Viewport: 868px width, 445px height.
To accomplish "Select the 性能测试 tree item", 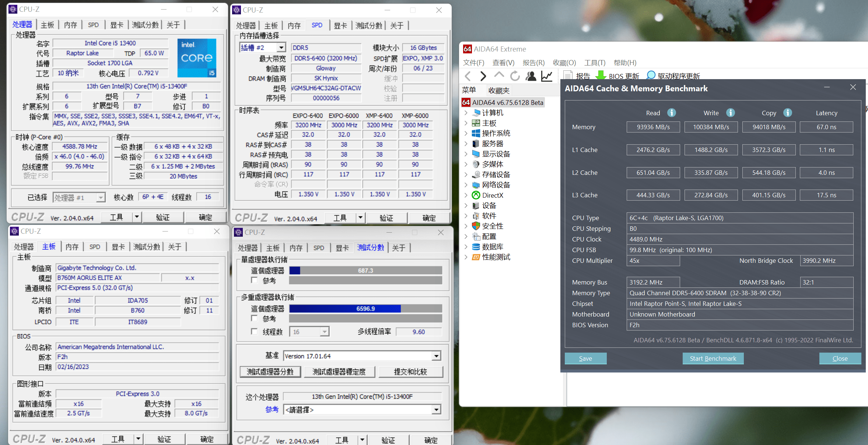I will 496,257.
